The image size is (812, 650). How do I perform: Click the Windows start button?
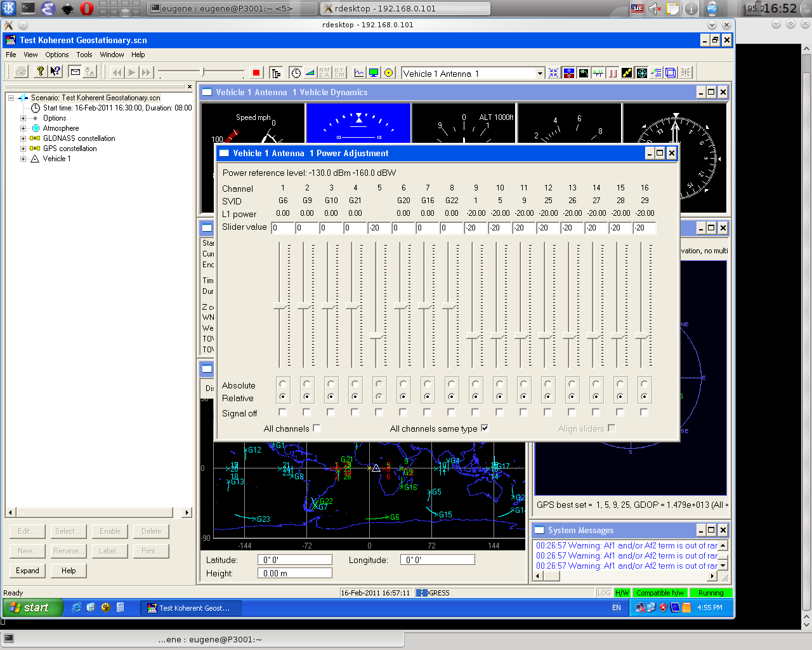click(x=30, y=607)
